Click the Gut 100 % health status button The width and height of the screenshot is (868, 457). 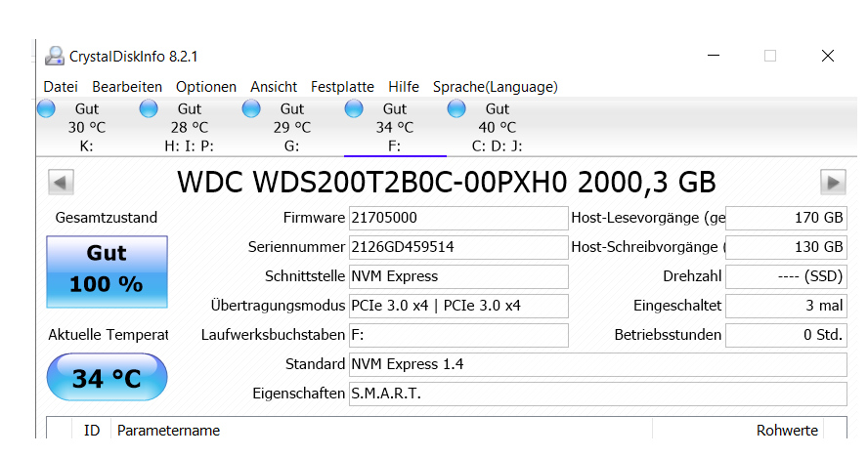107,271
